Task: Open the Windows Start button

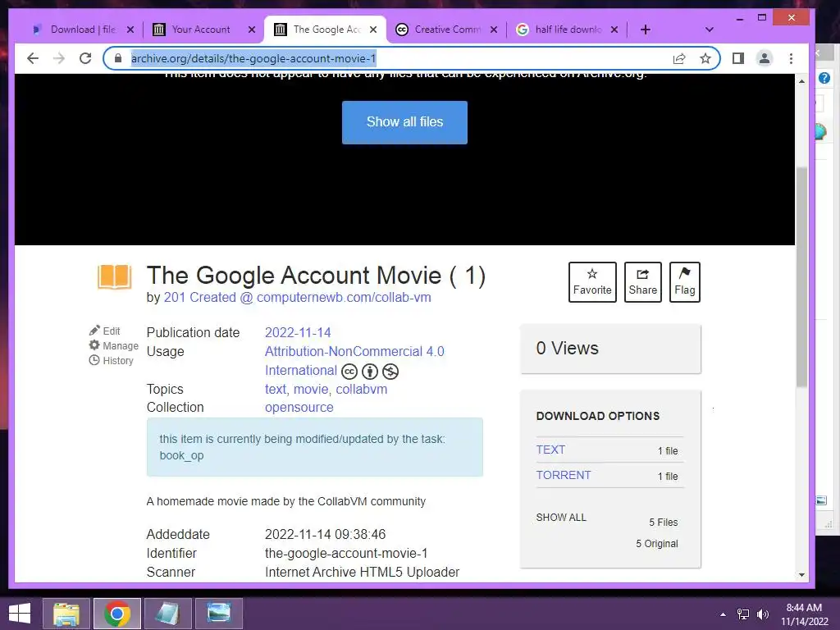Action: (x=20, y=614)
